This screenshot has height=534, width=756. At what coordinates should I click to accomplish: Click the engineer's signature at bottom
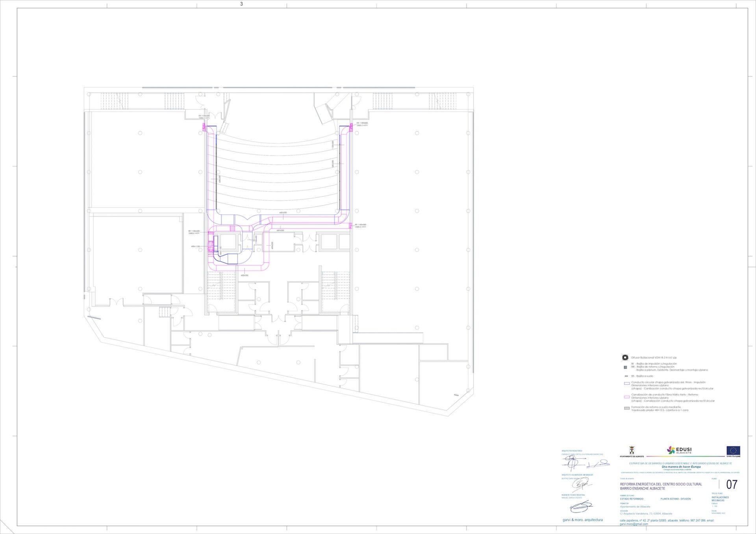click(x=582, y=507)
